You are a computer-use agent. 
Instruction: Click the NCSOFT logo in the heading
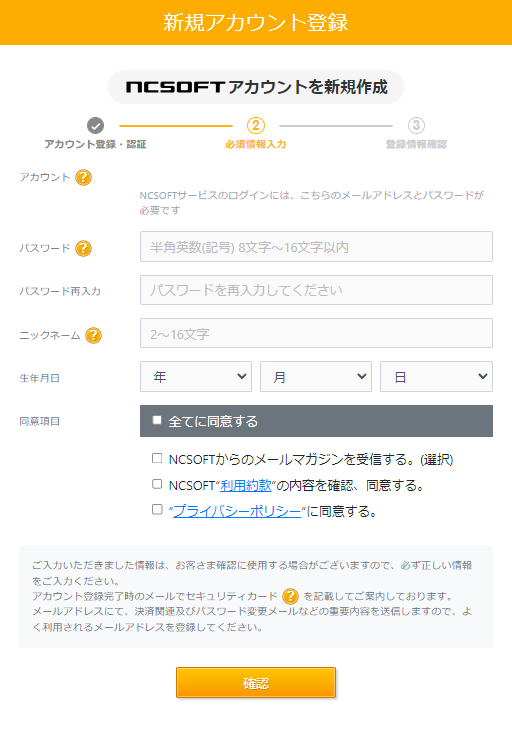(175, 87)
